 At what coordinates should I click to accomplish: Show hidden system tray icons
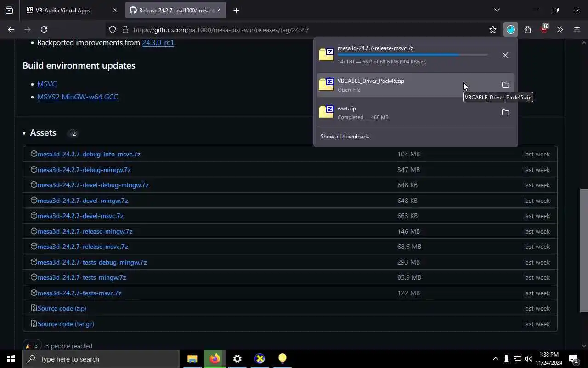(x=495, y=359)
